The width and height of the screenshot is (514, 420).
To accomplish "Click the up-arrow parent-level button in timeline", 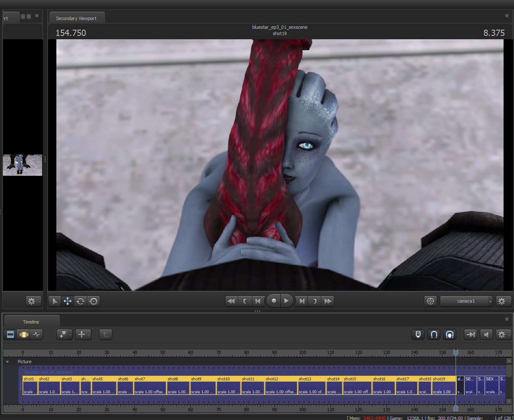I will tap(105, 334).
